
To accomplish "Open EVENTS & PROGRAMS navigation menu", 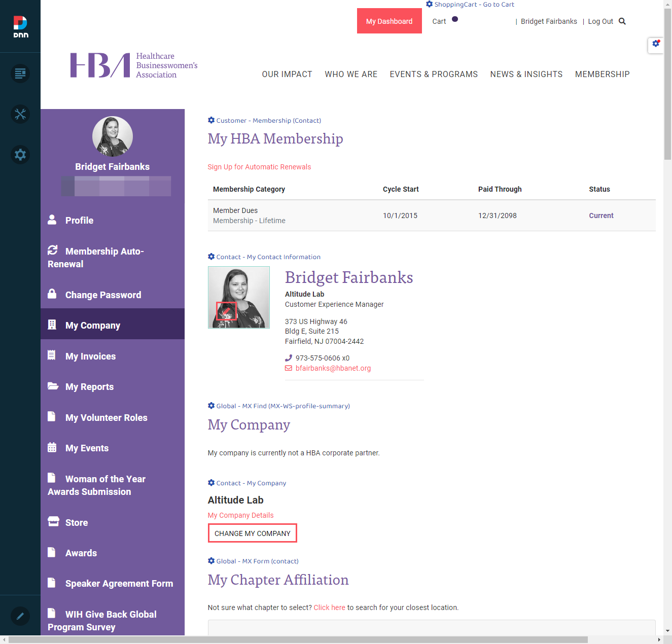I will pyautogui.click(x=434, y=74).
